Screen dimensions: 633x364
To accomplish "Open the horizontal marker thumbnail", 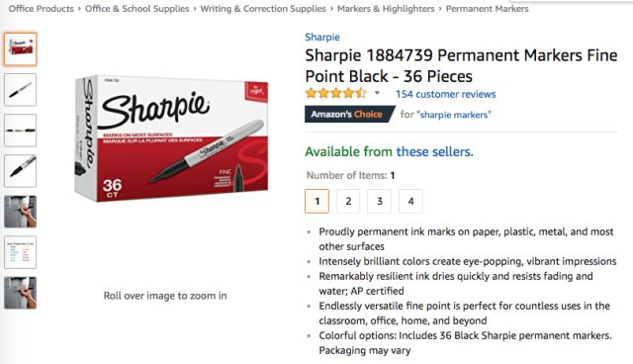I will point(20,131).
